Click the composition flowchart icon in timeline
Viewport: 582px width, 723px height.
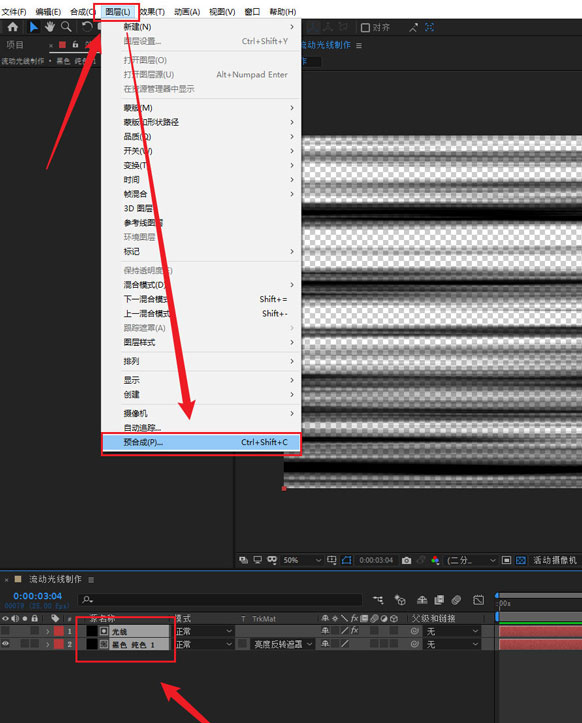(378, 599)
